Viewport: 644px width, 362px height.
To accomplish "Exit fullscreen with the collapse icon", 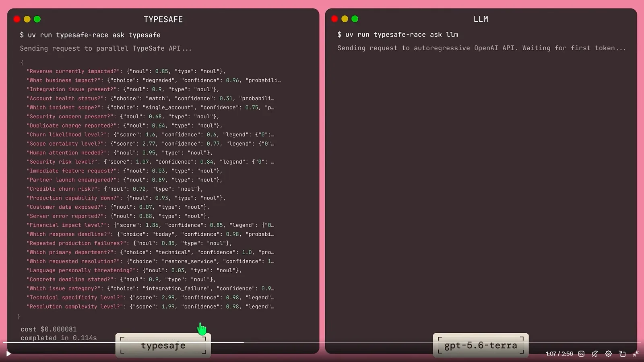I will coord(636,354).
